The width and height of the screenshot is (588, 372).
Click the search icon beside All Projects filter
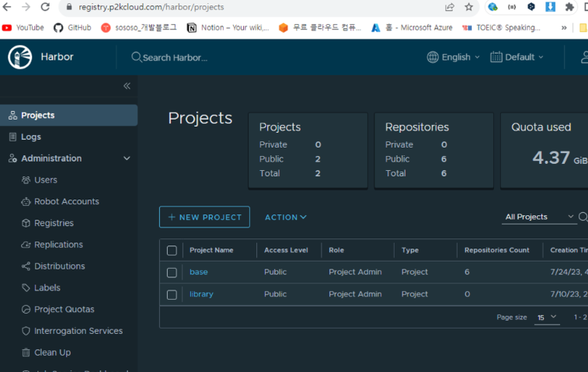click(x=583, y=217)
